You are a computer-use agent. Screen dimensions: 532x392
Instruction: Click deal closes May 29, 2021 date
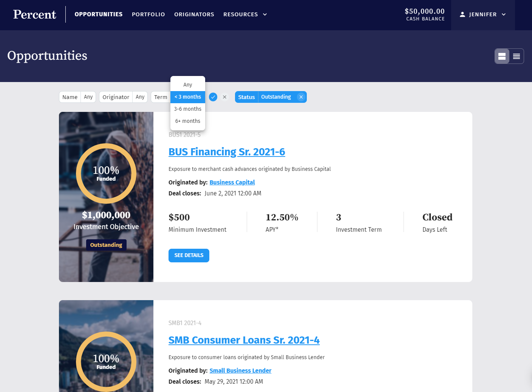234,381
